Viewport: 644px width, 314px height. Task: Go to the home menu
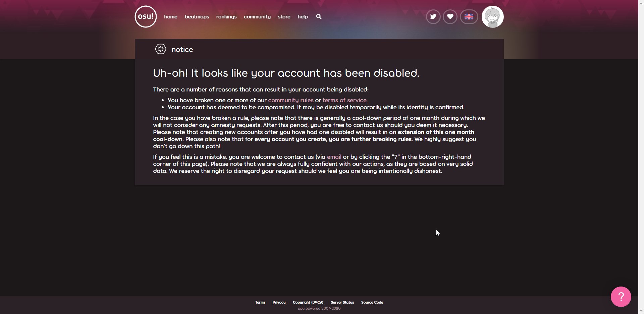171,17
